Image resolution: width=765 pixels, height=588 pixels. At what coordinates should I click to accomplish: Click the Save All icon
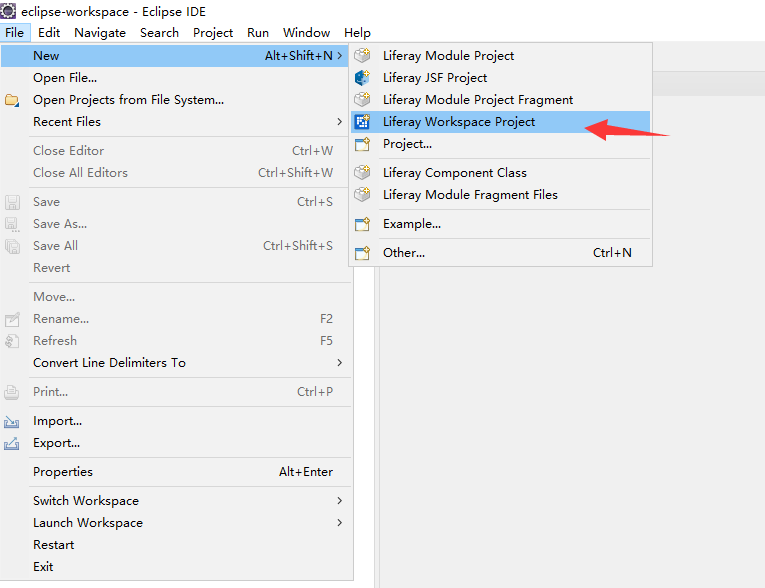[x=12, y=246]
